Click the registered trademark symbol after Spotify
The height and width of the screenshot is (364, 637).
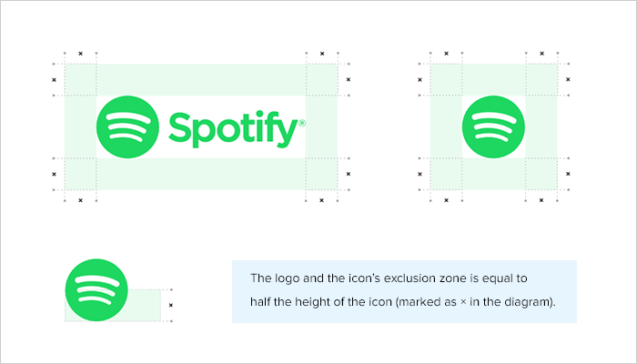(x=302, y=123)
